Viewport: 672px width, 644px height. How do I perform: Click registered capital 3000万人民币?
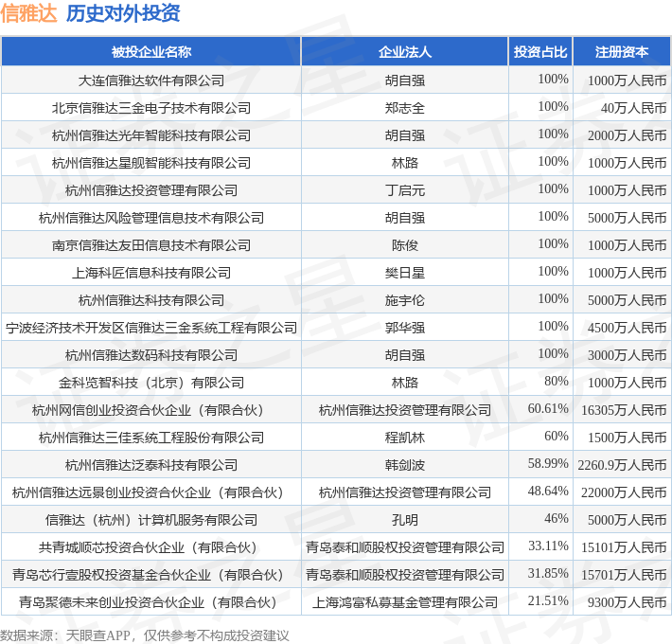tap(627, 355)
